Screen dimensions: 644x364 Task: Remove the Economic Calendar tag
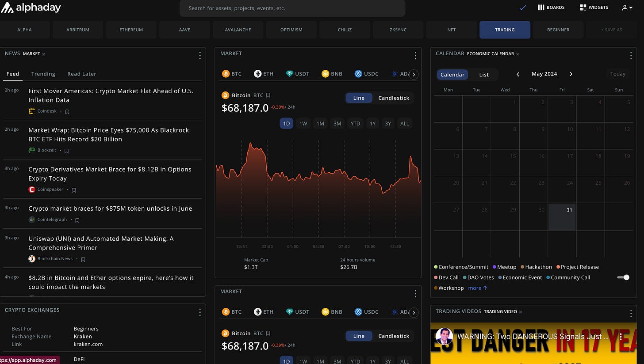coord(517,54)
